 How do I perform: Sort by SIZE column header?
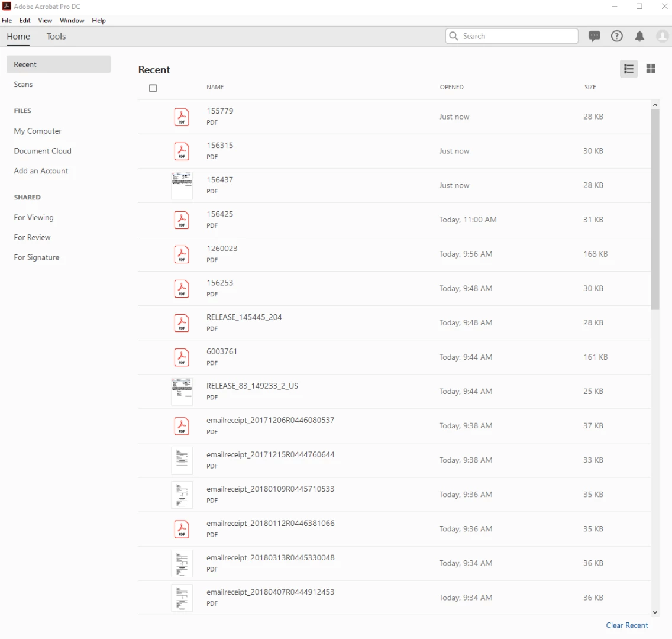[590, 87]
